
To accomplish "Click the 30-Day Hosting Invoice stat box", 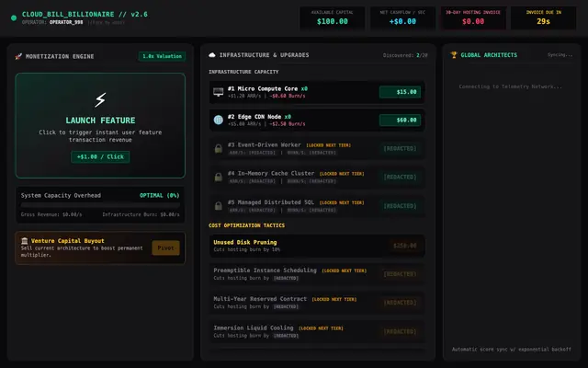I will pos(473,17).
